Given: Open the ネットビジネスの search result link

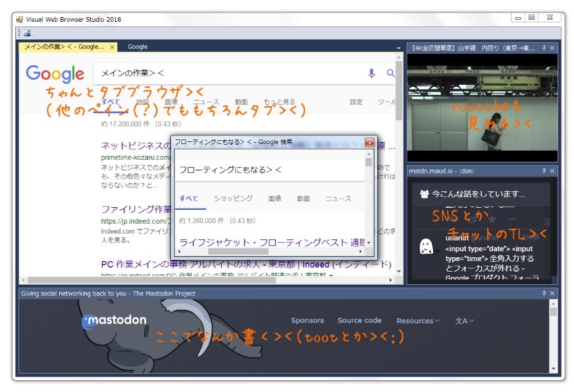Looking at the screenshot, I should point(136,145).
